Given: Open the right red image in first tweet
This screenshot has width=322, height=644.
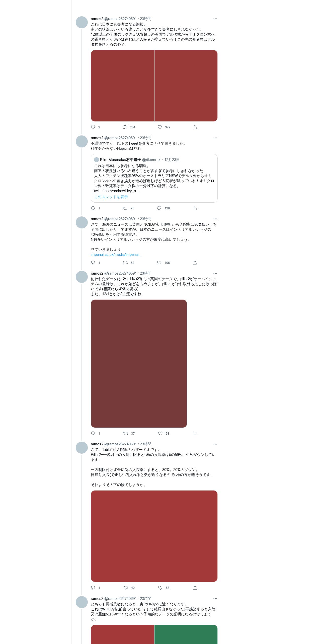Looking at the screenshot, I should tap(186, 86).
